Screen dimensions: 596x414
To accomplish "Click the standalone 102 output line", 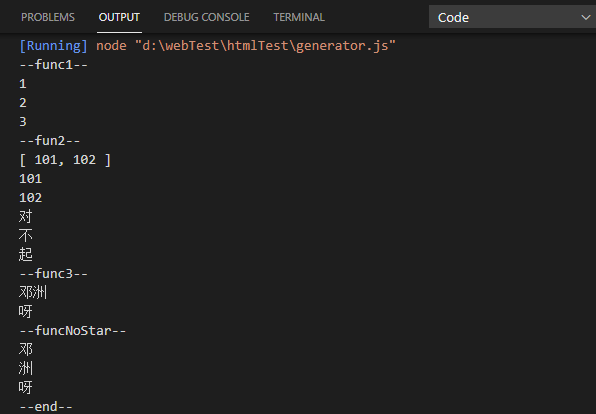I will 31,198.
